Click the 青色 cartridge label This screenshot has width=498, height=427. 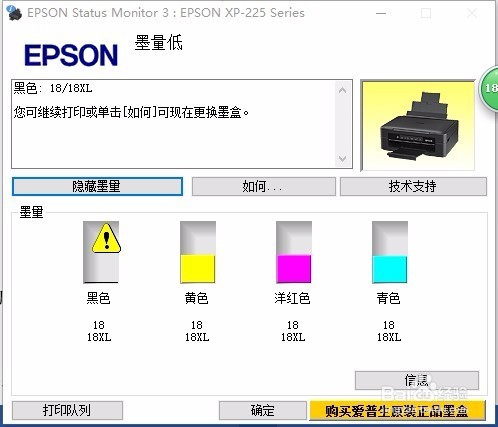click(x=388, y=298)
